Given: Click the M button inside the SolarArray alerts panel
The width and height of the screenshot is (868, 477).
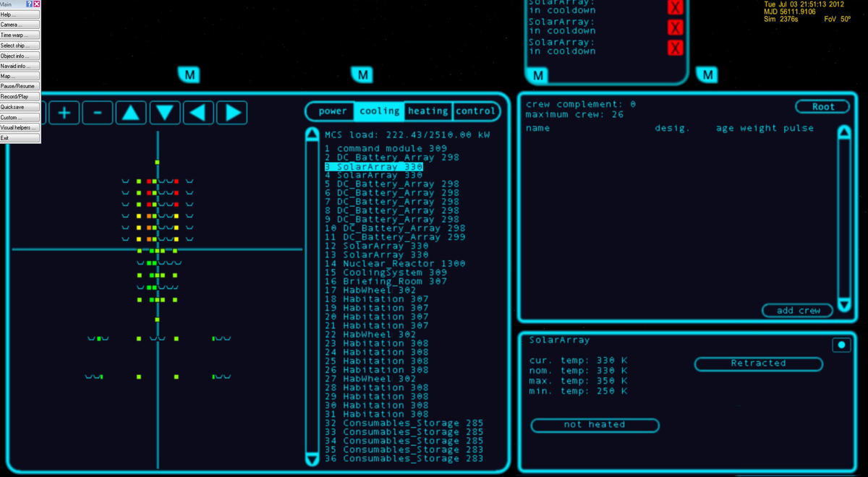Looking at the screenshot, I should coord(538,75).
